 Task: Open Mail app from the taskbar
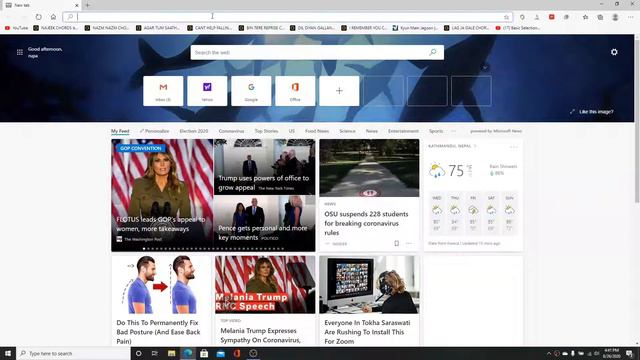220,353
